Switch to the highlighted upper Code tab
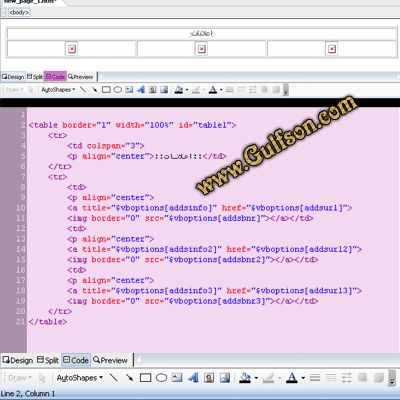Image resolution: width=400 pixels, height=400 pixels. coord(55,77)
